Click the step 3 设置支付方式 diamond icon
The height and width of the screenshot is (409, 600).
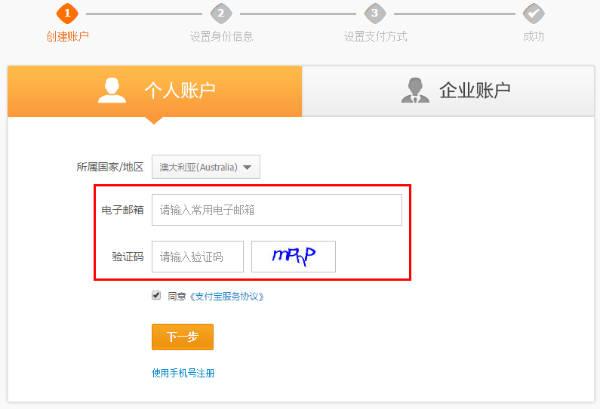click(375, 13)
